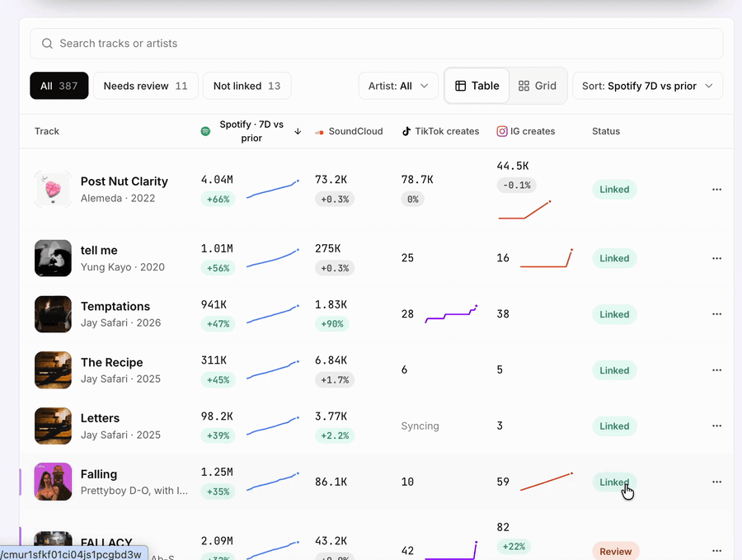Click Linked status of Post Nut Clarity
The image size is (742, 560).
point(614,190)
